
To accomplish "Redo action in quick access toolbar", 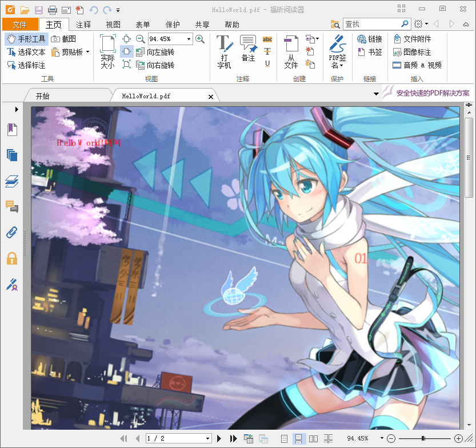I will tap(107, 10).
